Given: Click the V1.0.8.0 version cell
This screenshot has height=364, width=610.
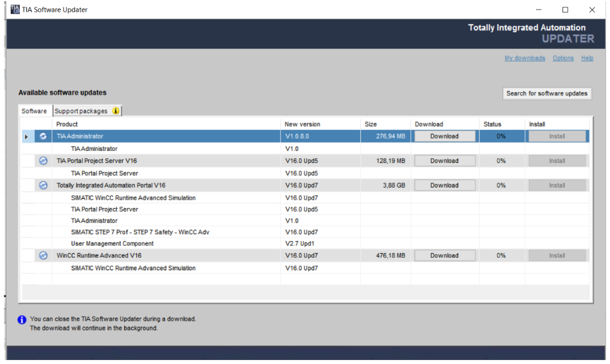Looking at the screenshot, I should pyautogui.click(x=320, y=136).
